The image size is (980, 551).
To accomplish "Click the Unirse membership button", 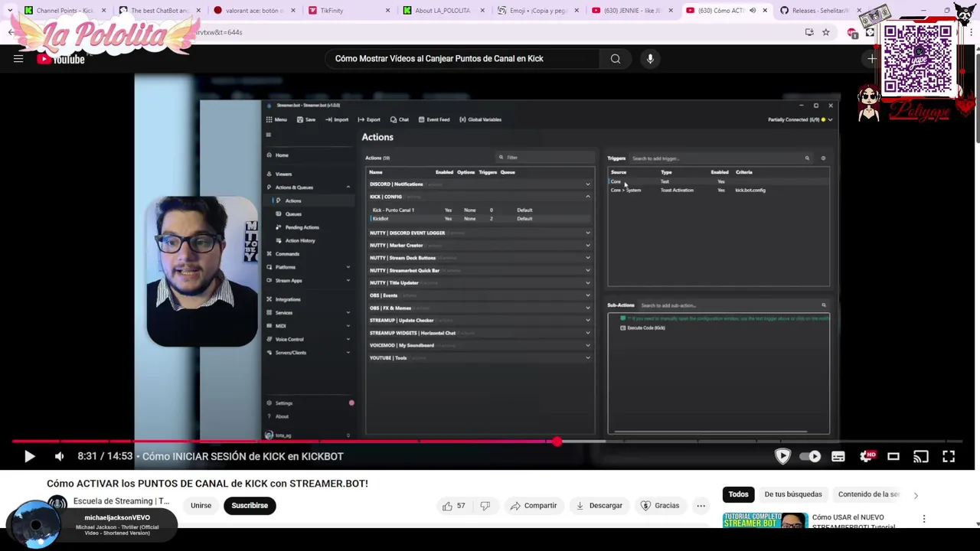I will point(201,506).
